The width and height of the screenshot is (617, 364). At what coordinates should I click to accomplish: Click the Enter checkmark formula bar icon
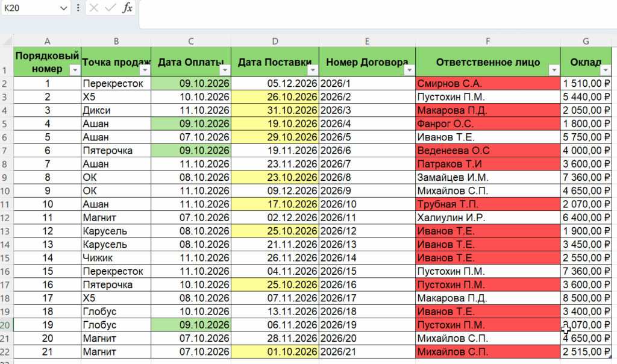pos(110,8)
